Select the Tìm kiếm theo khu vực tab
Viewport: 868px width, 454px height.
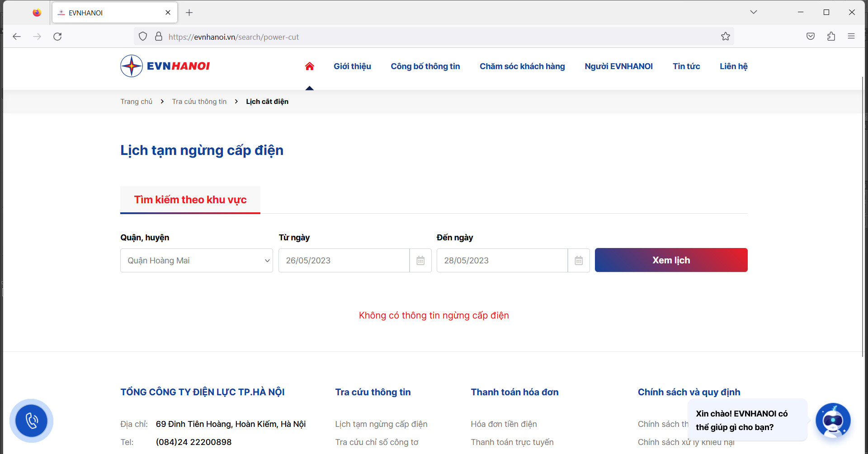[x=190, y=200]
